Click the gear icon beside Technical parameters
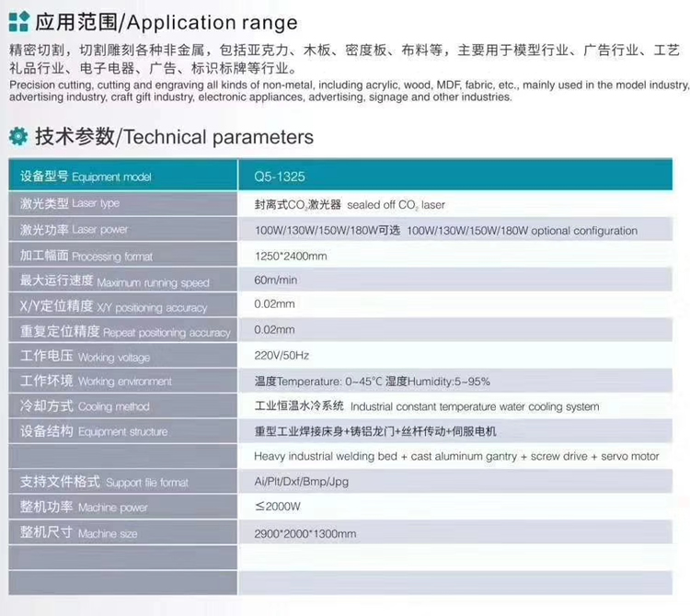690x616 pixels. point(17,137)
